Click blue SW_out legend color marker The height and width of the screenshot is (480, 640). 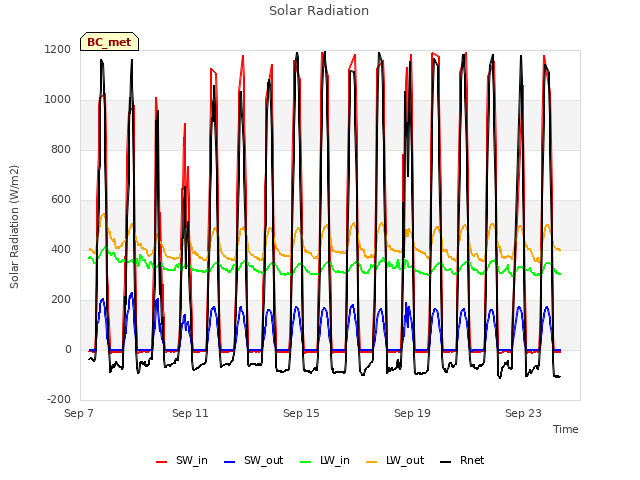pyautogui.click(x=230, y=462)
